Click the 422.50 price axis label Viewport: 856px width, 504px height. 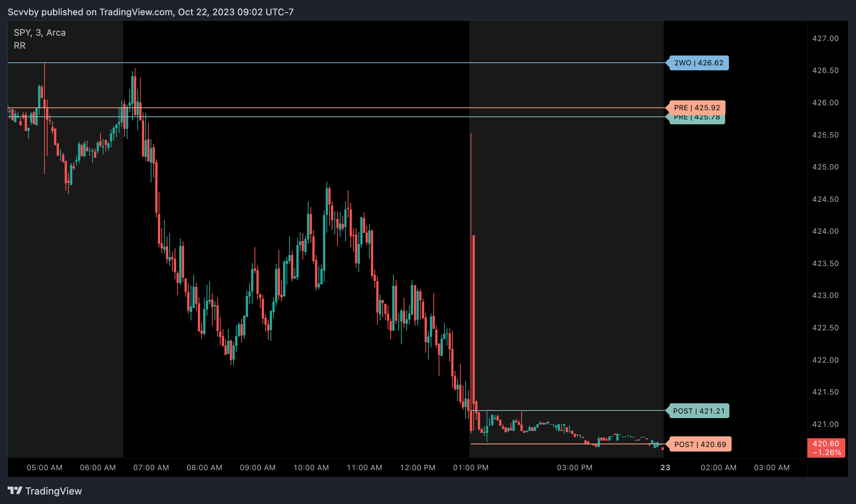(x=826, y=328)
